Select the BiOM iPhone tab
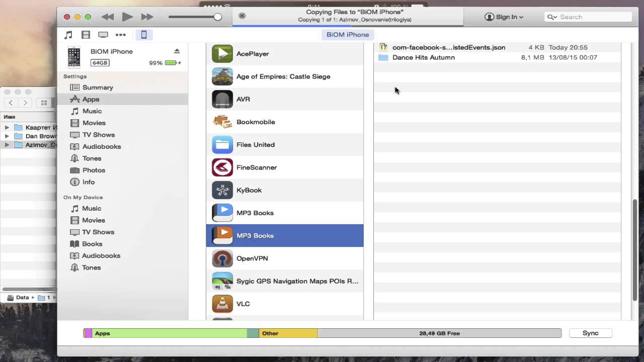The width and height of the screenshot is (644, 362). [x=348, y=35]
